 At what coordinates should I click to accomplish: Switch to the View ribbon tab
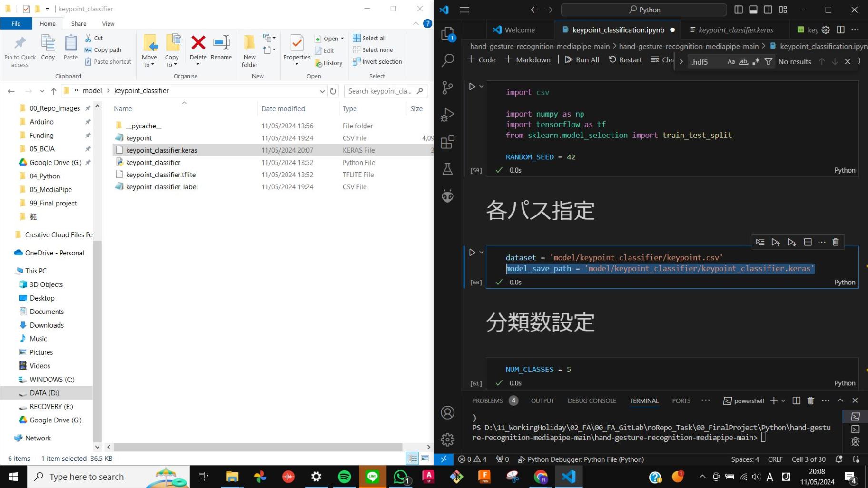[108, 23]
